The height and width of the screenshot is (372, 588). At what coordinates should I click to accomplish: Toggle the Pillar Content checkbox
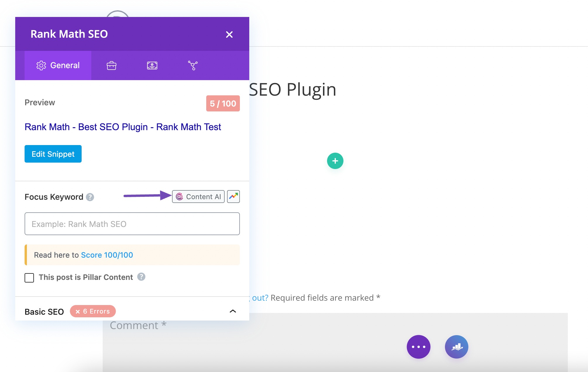coord(29,277)
